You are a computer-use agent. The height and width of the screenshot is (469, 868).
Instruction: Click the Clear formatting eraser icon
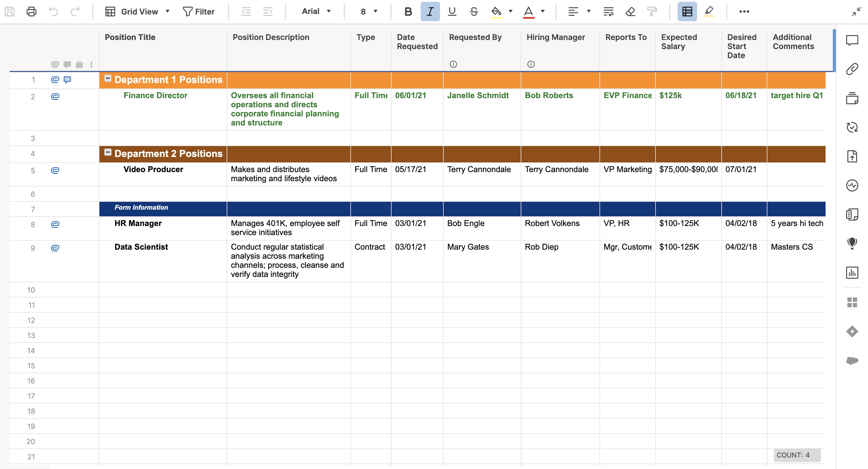[x=630, y=12]
